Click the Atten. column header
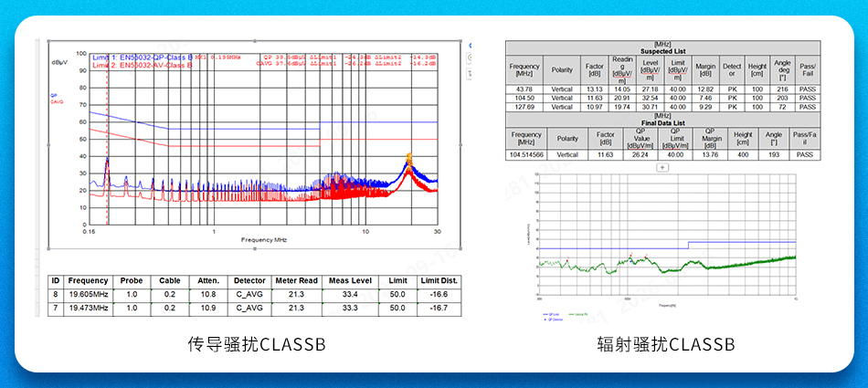This screenshot has width=868, height=388. tap(208, 280)
